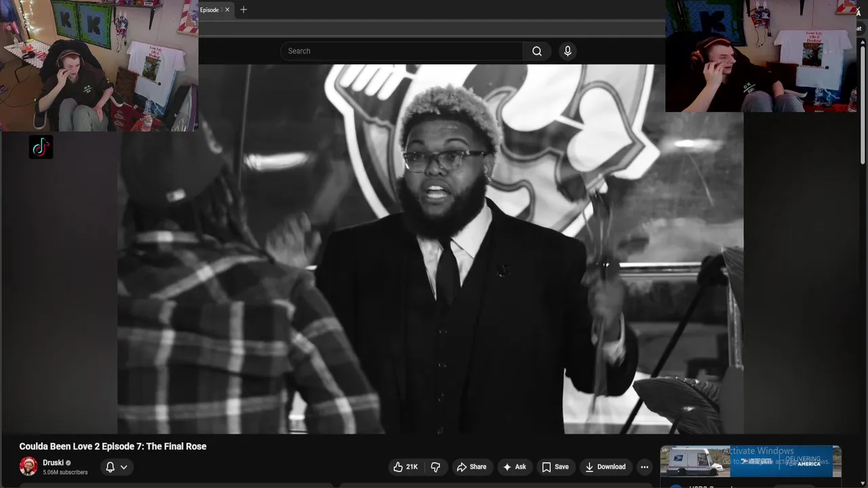Like the video with thumbs-up 21K button

pos(406,467)
